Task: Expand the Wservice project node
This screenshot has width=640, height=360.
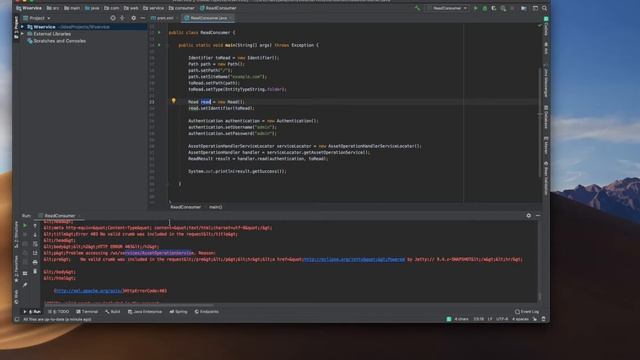Action: pyautogui.click(x=22, y=27)
